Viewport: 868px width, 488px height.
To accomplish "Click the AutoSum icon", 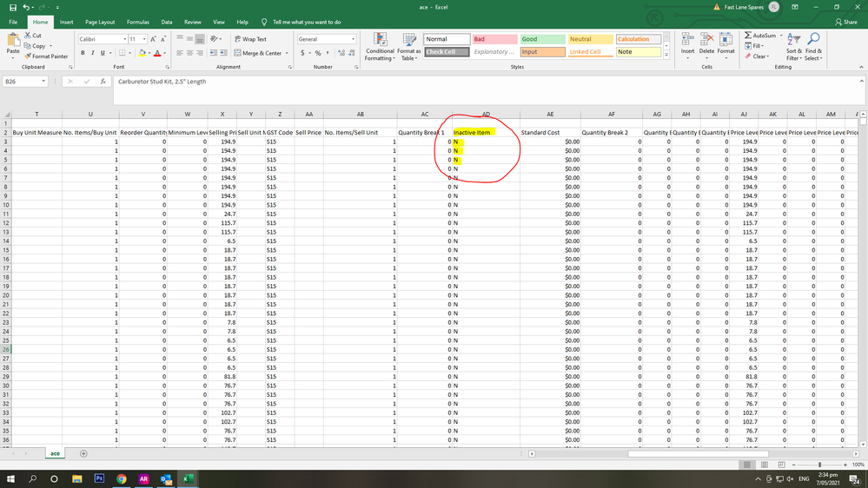I will (761, 36).
